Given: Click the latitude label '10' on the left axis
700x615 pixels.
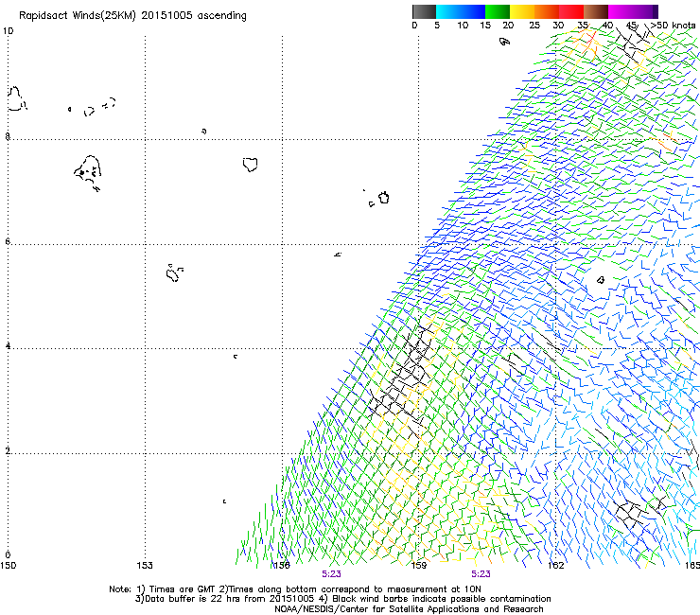Looking at the screenshot, I should click(8, 31).
